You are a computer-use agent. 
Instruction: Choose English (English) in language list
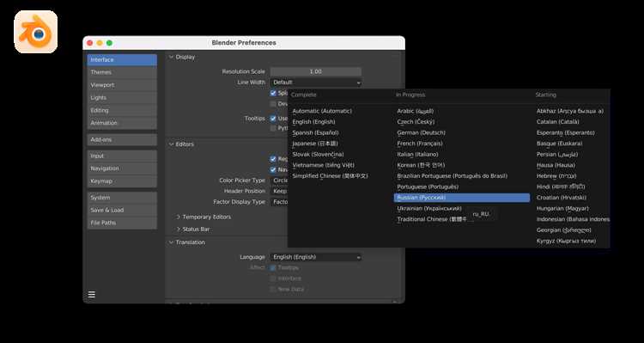(313, 122)
